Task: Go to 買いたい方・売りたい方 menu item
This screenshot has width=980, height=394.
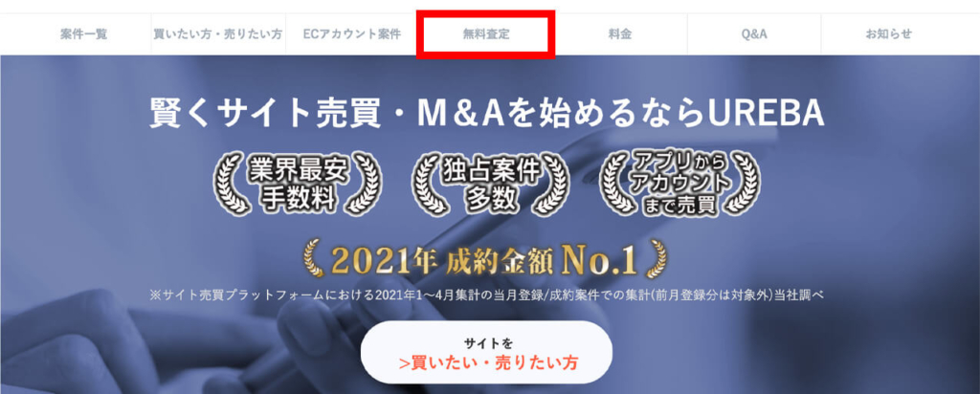Action: (217, 34)
